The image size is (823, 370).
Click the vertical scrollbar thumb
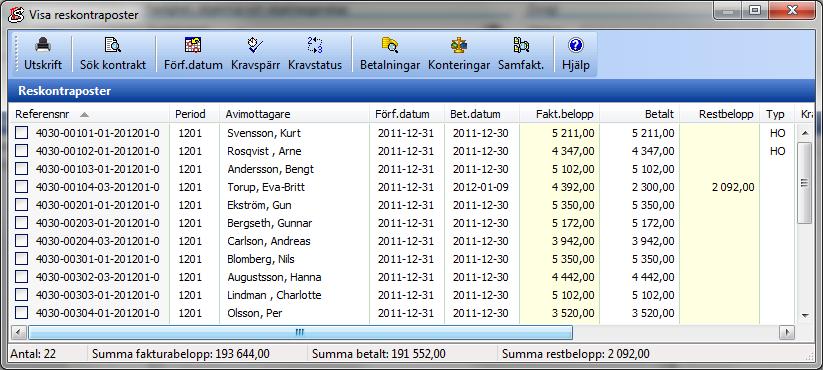click(805, 183)
